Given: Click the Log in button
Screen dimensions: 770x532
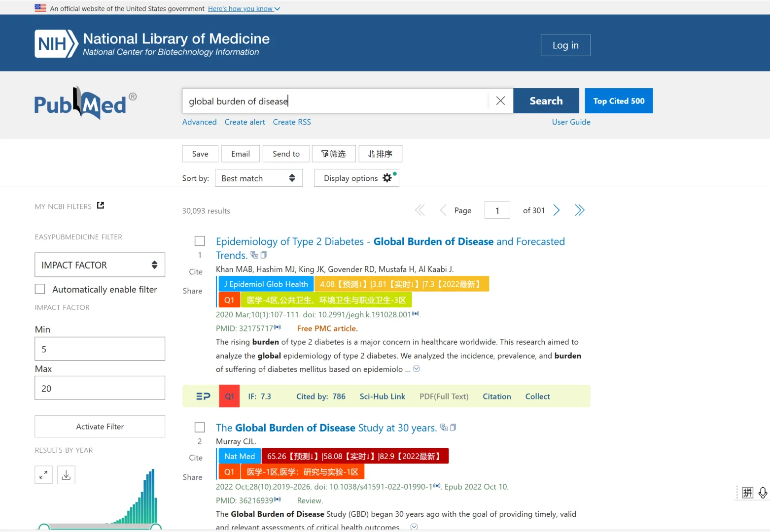Looking at the screenshot, I should (565, 45).
